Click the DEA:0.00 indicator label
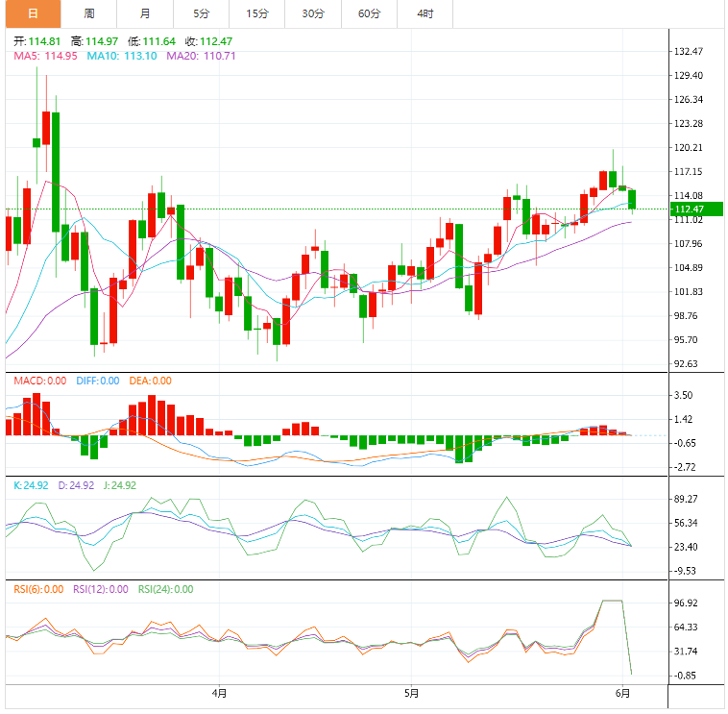728x714 pixels. [x=151, y=381]
